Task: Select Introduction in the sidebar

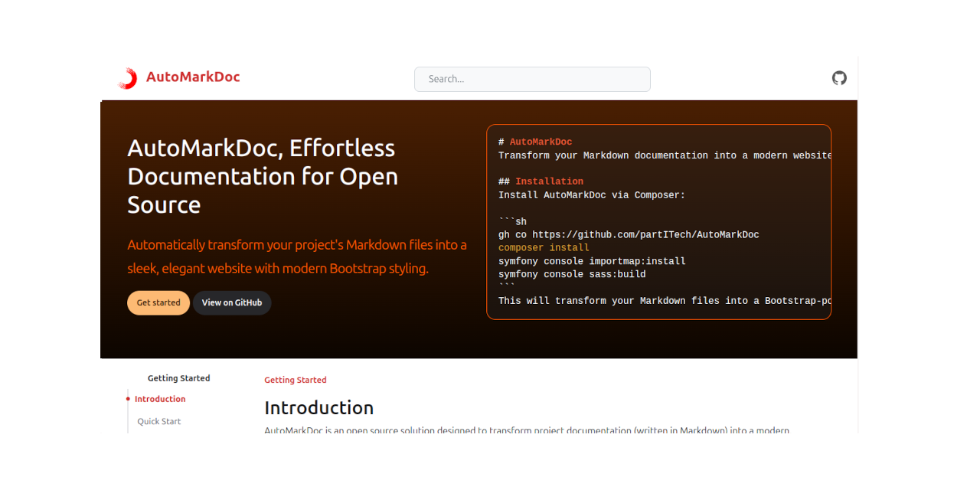Action: coord(160,399)
